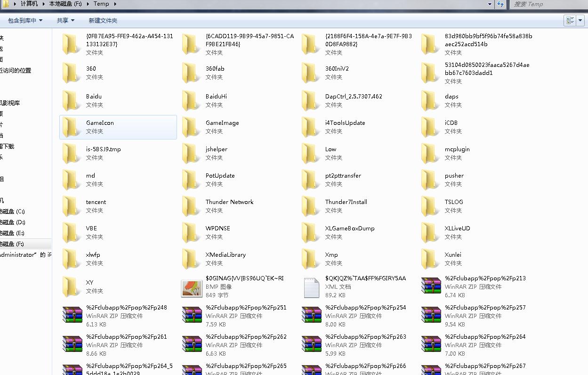Open the 共享 dropdown menu
This screenshot has width=588, height=375.
coord(65,21)
